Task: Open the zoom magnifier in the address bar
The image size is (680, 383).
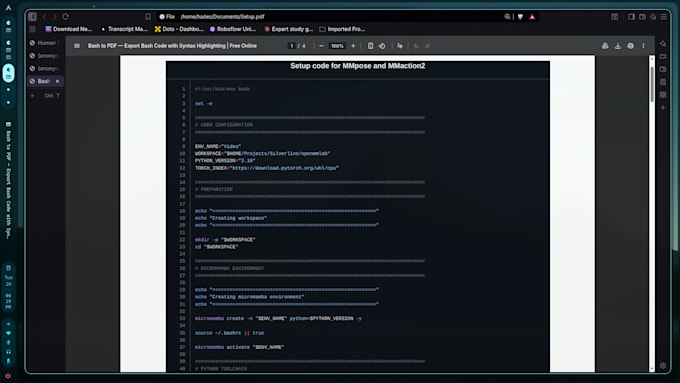Action: pos(507,16)
